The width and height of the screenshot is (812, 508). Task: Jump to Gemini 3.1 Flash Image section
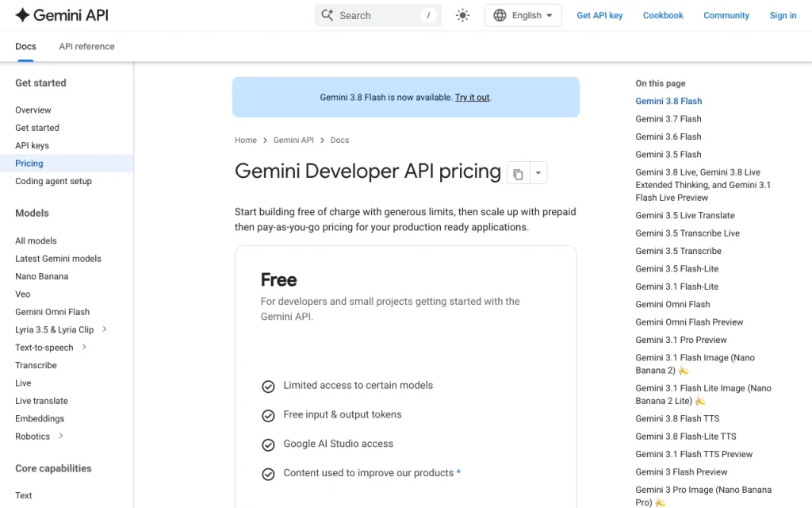click(695, 364)
